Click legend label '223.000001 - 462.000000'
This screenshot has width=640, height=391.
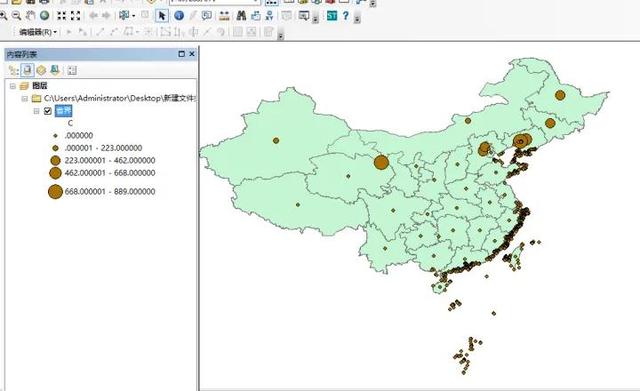110,160
